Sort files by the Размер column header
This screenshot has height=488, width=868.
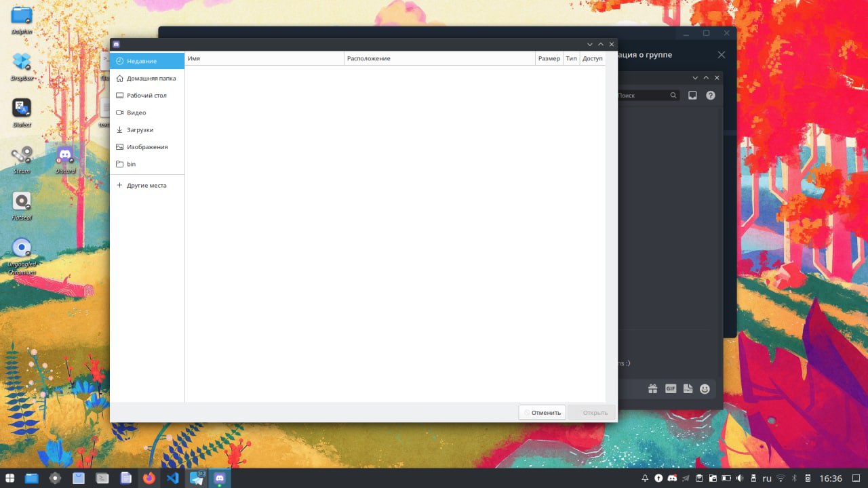[549, 58]
